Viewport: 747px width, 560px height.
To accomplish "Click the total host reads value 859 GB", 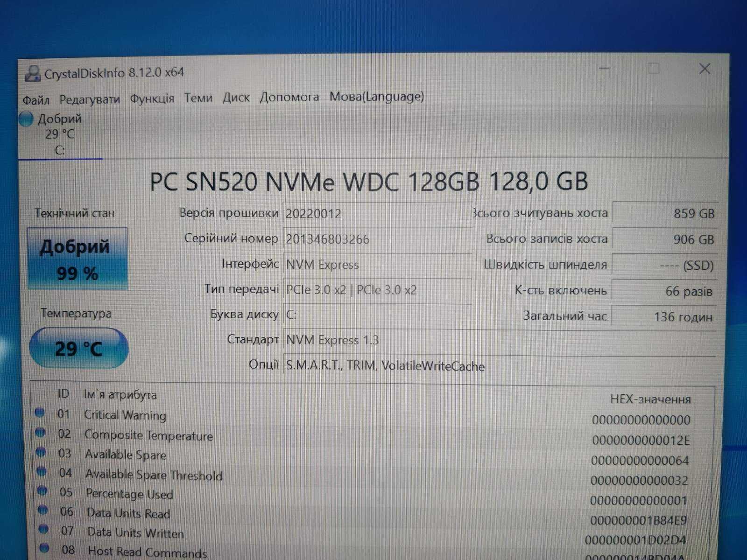I will click(x=664, y=213).
